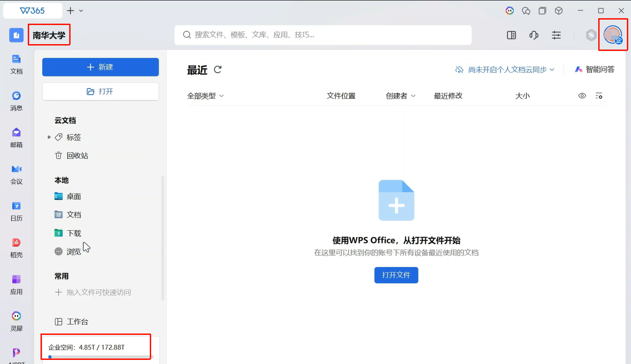
Task: Click the 企业空间: 4.85T / 172.88T text
Action: tap(87, 347)
